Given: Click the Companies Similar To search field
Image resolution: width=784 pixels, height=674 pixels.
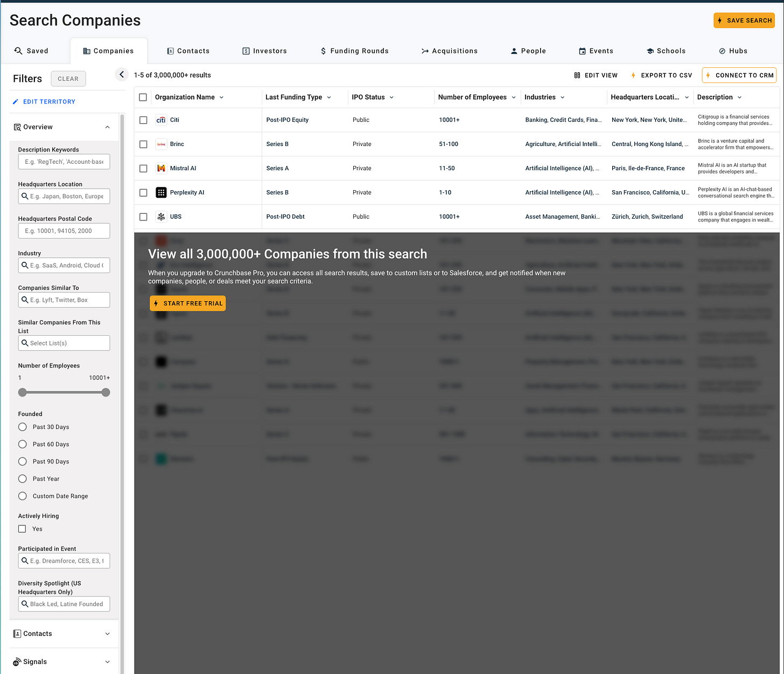Looking at the screenshot, I should click(64, 300).
